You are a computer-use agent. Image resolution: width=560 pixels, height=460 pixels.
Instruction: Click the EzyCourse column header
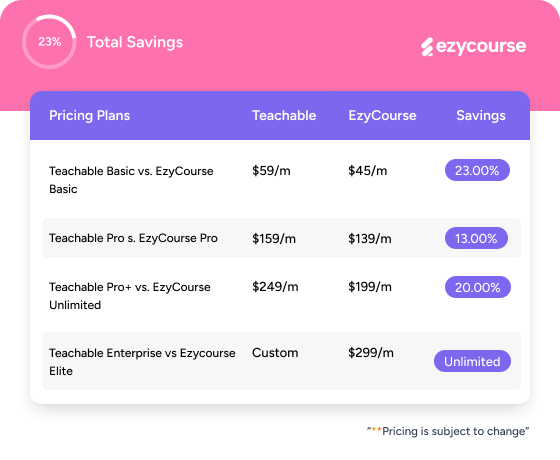382,115
